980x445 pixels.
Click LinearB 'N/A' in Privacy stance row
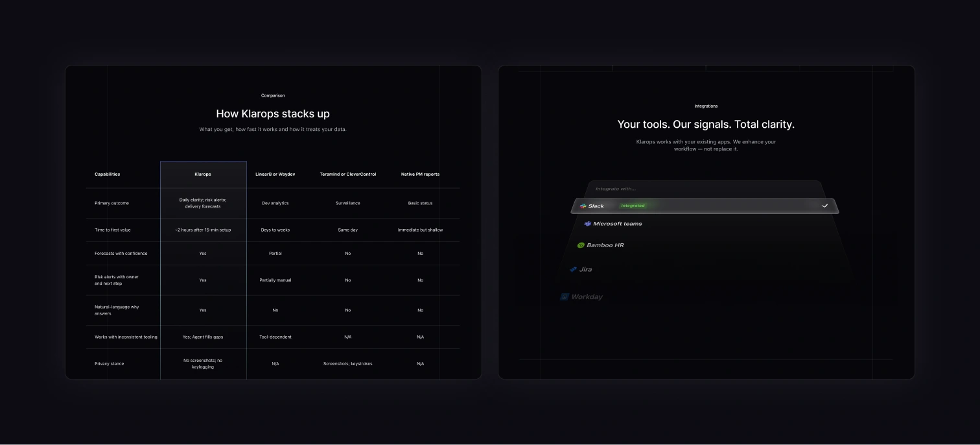(275, 364)
